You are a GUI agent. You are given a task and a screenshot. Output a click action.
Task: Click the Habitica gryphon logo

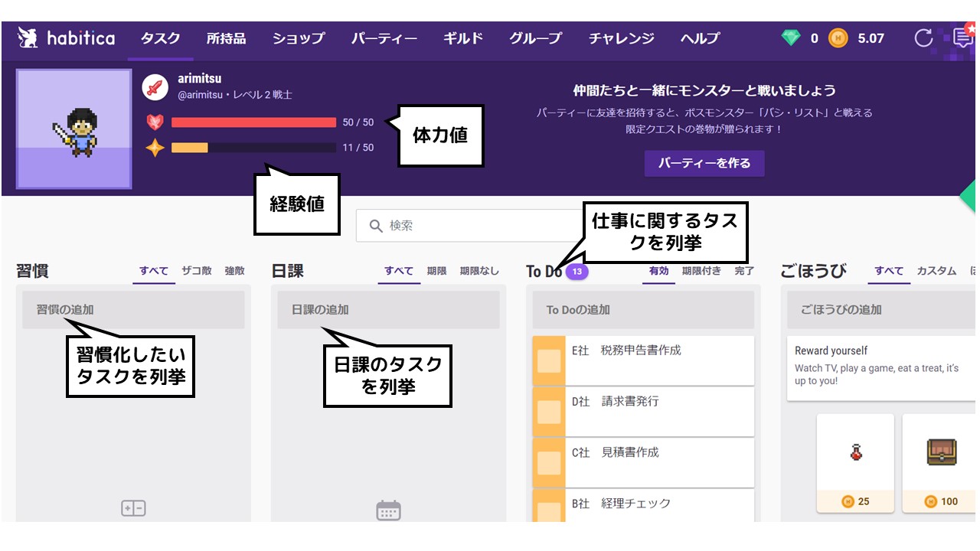tap(29, 37)
